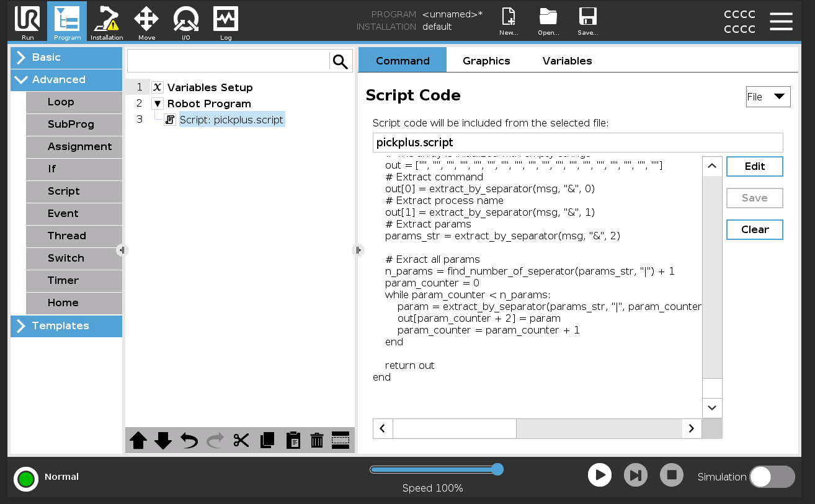Click the Speed slider handle
Viewport: 815px width, 504px height.
coord(497,469)
